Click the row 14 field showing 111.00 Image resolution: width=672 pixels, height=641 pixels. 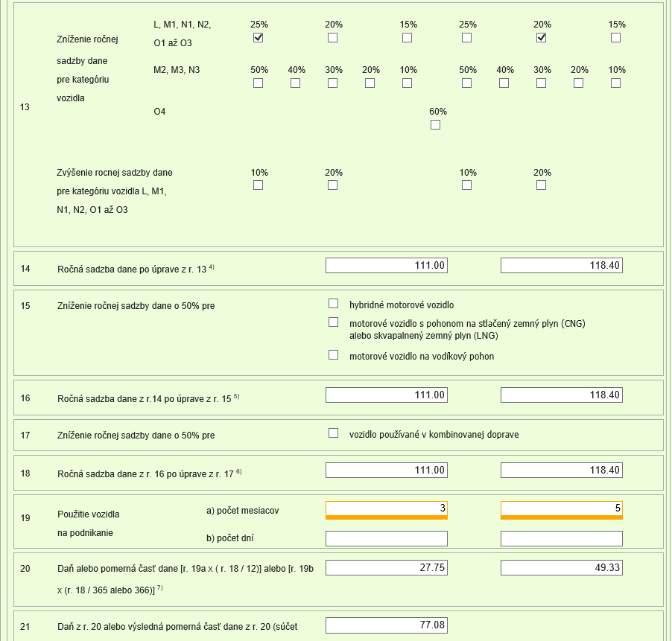pos(387,266)
